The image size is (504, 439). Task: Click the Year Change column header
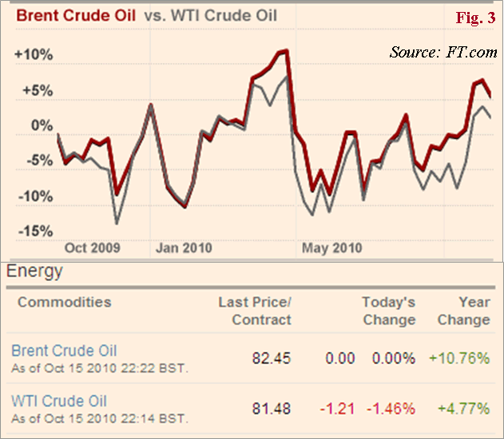point(464,311)
